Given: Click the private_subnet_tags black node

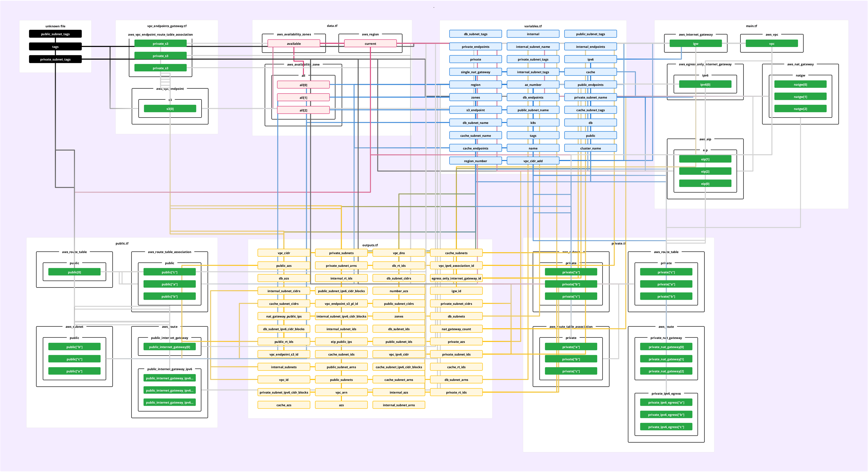Looking at the screenshot, I should (55, 60).
